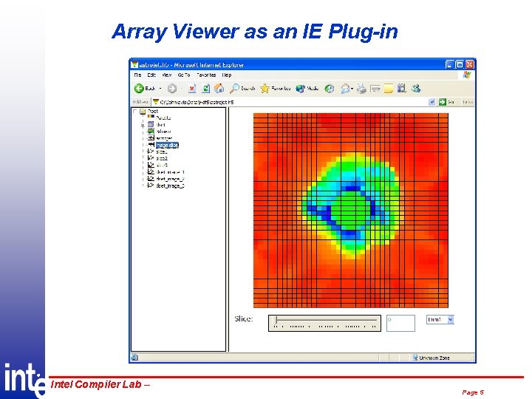Click the Back arrow icon
Screen dimensions: 532x399
click(x=139, y=89)
